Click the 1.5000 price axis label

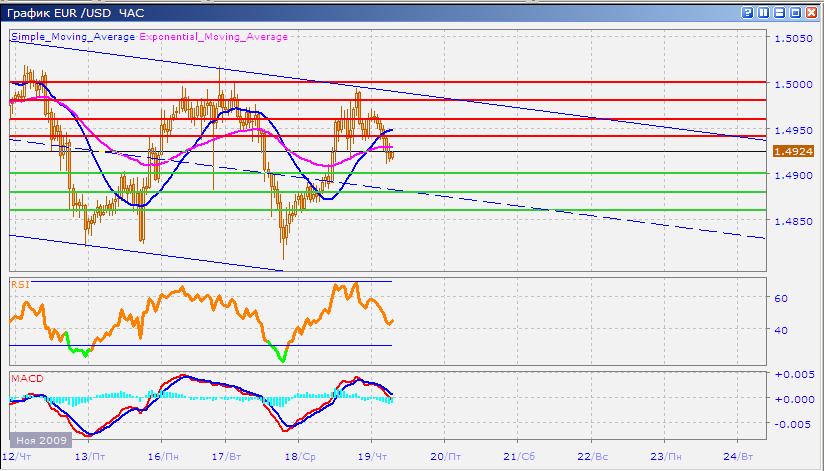coord(793,84)
